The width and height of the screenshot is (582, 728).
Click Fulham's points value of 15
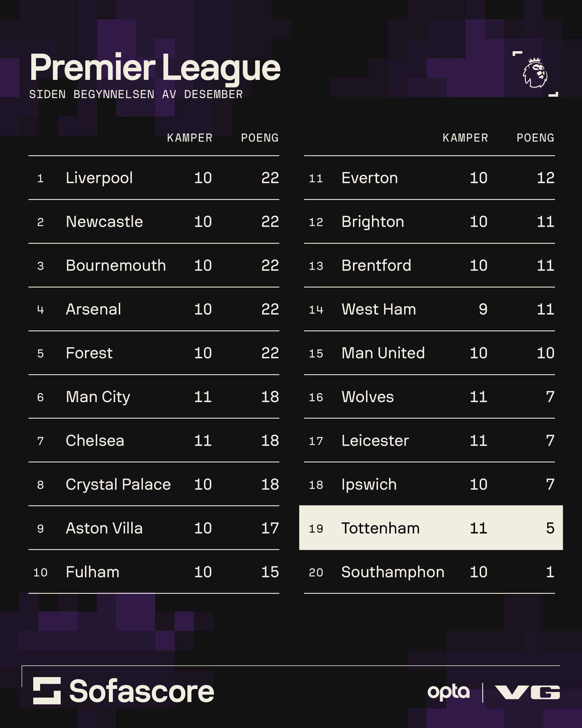point(270,572)
